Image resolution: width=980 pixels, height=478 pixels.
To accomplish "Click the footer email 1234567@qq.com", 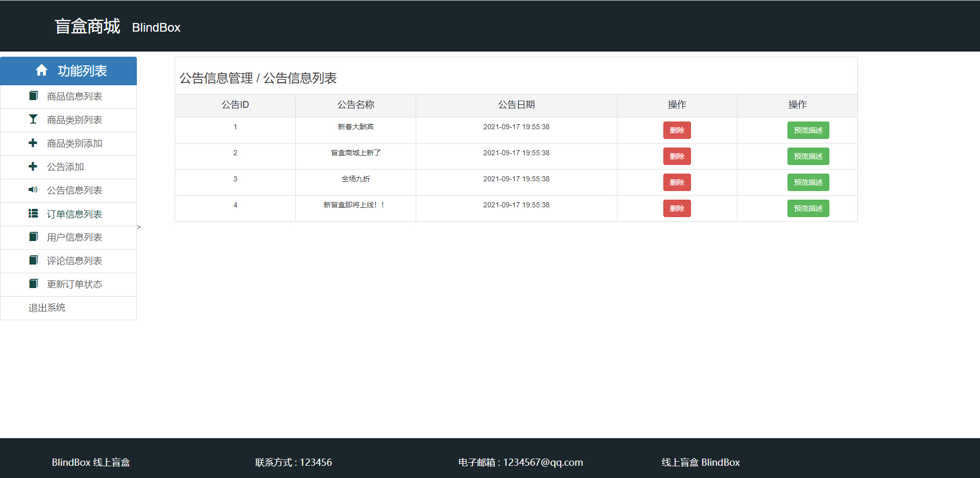I will click(x=543, y=462).
